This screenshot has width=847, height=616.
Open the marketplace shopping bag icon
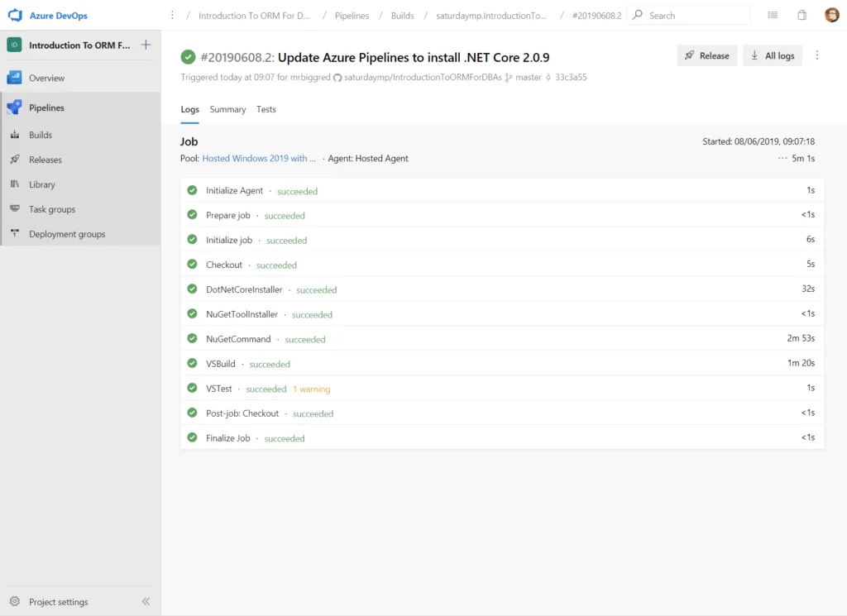(802, 15)
